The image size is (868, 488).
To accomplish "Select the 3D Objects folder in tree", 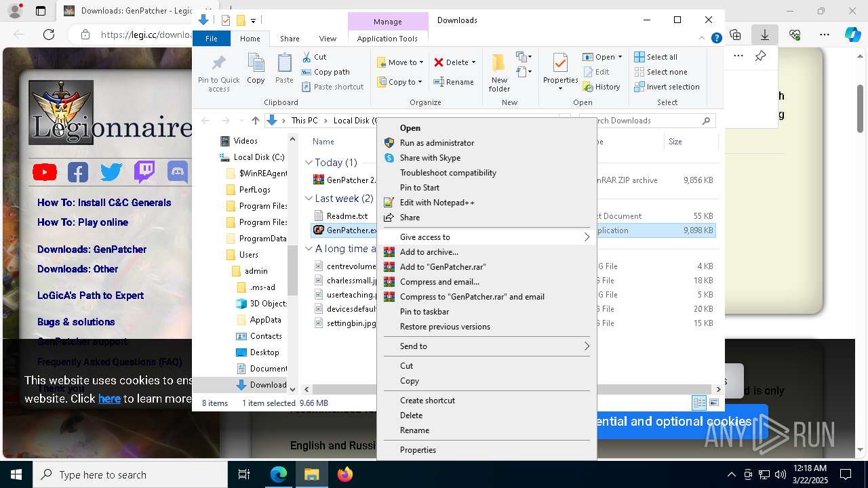I will (x=268, y=304).
